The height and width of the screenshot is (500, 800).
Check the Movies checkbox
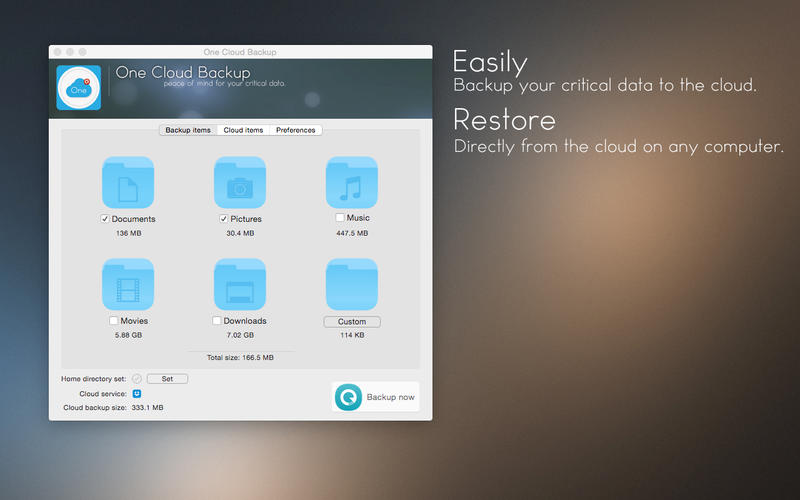point(113,320)
